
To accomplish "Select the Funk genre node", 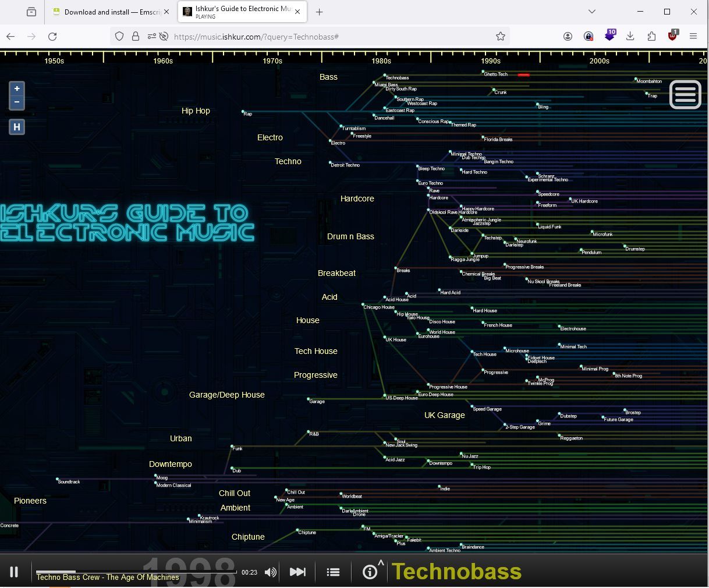I will tap(237, 448).
